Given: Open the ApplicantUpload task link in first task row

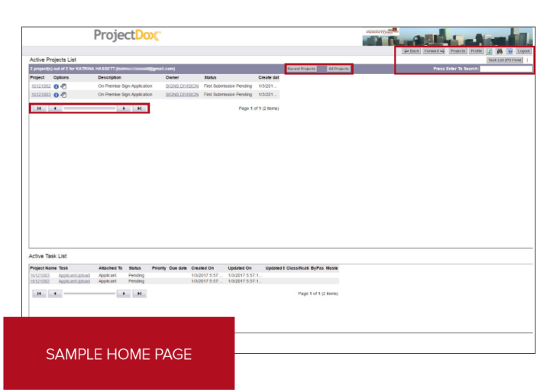Looking at the screenshot, I should pos(74,275).
